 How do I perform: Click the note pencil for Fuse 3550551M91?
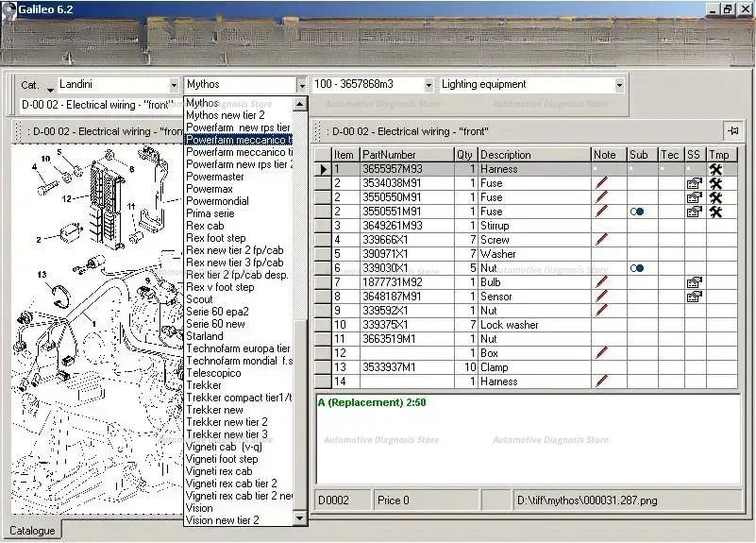point(601,212)
